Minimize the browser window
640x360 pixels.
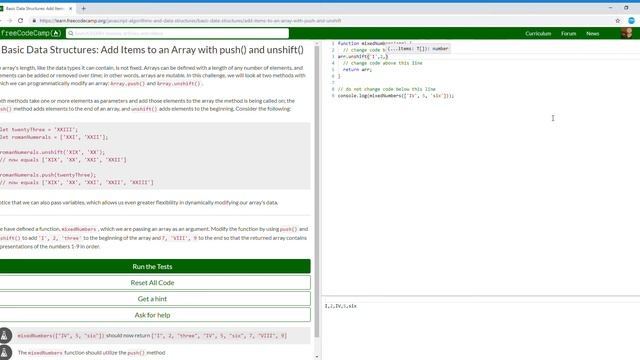[610, 8]
